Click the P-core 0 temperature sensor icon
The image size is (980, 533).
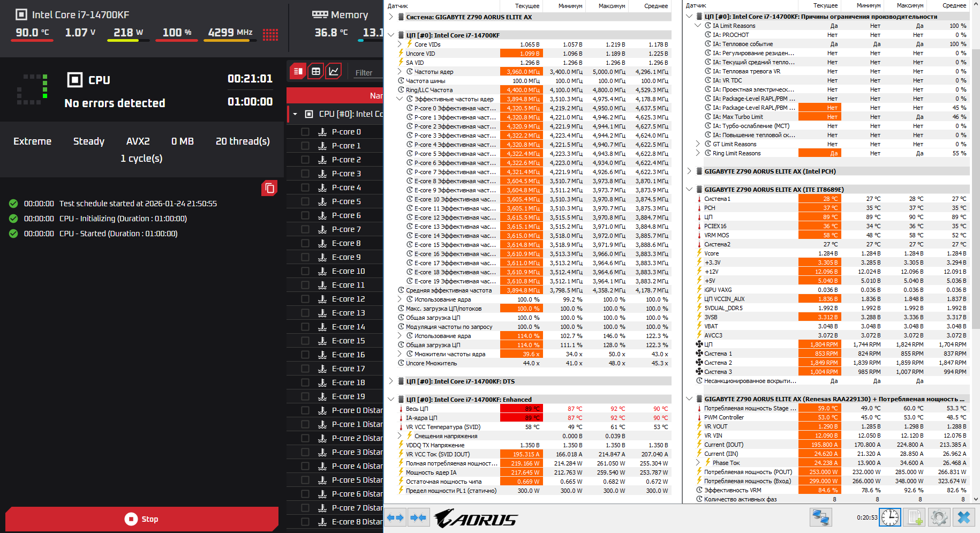(x=322, y=132)
